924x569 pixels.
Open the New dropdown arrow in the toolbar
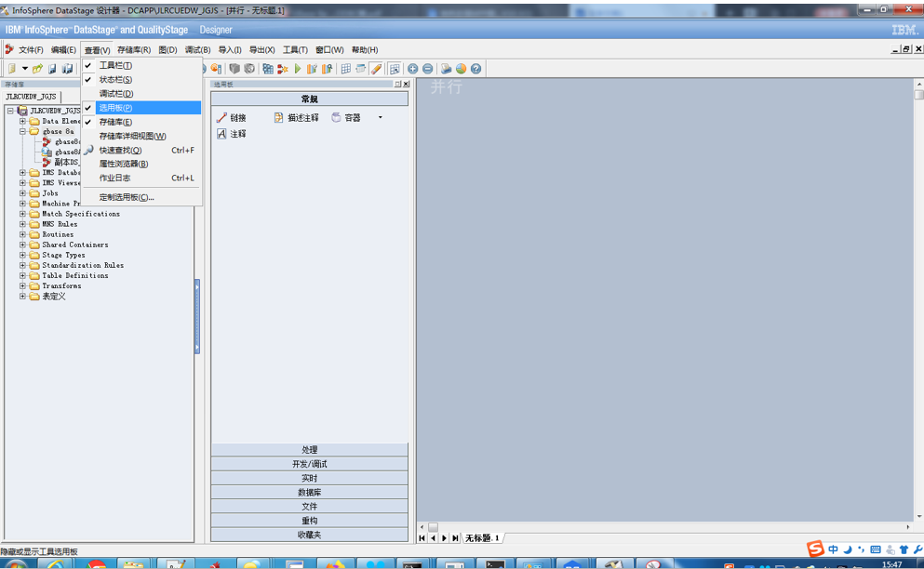(x=25, y=69)
